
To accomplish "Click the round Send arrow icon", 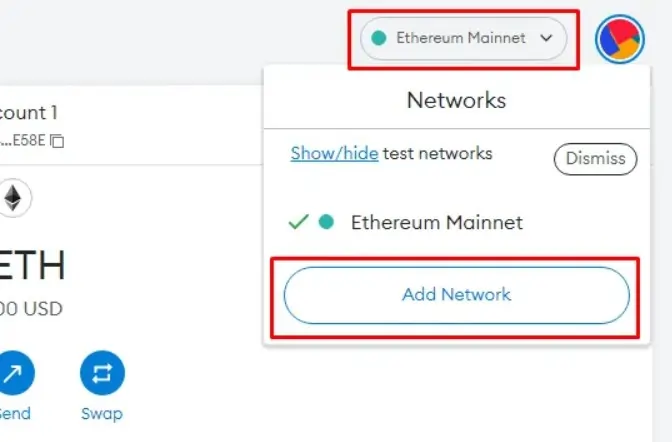I will coord(15,373).
